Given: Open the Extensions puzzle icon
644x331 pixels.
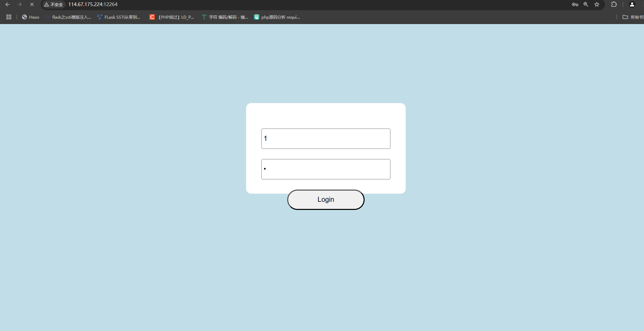Looking at the screenshot, I should [x=614, y=4].
